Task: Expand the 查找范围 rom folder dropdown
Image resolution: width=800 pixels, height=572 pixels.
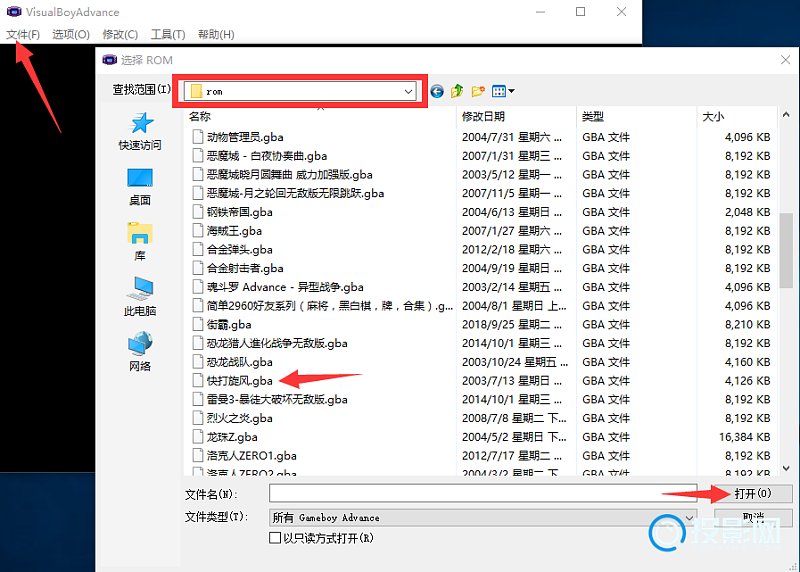Action: 408,91
